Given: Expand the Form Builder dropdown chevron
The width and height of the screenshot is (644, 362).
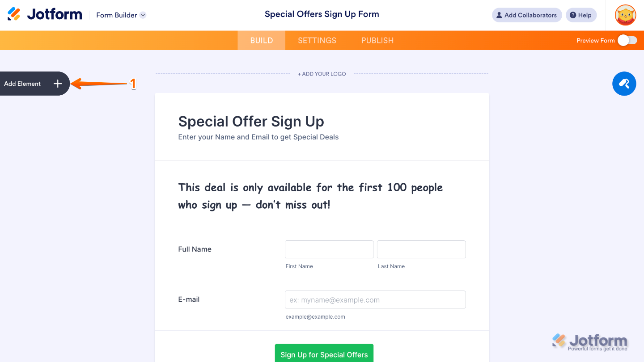Looking at the screenshot, I should pos(143,15).
